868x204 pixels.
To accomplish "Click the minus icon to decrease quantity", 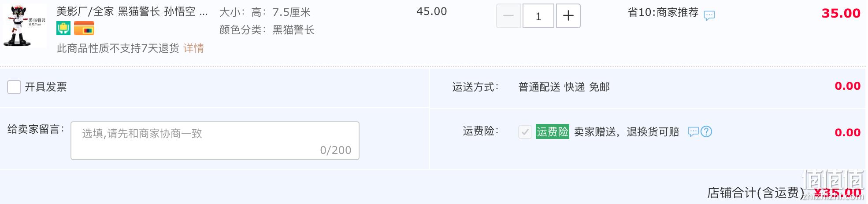I will coord(508,16).
